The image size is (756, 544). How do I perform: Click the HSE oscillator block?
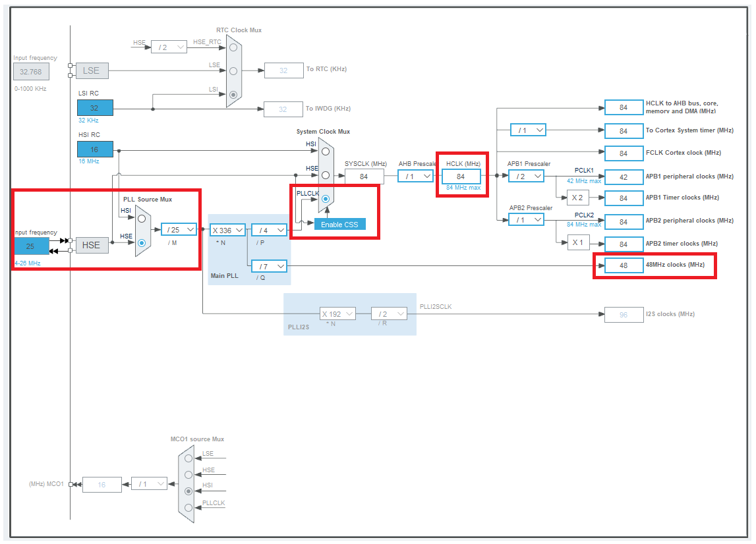(x=91, y=245)
